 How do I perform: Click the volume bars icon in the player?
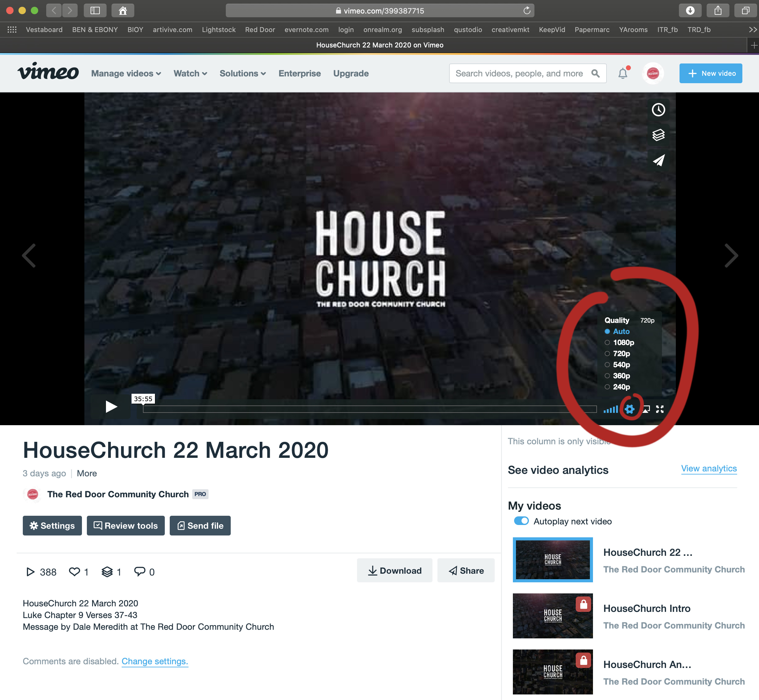point(611,409)
